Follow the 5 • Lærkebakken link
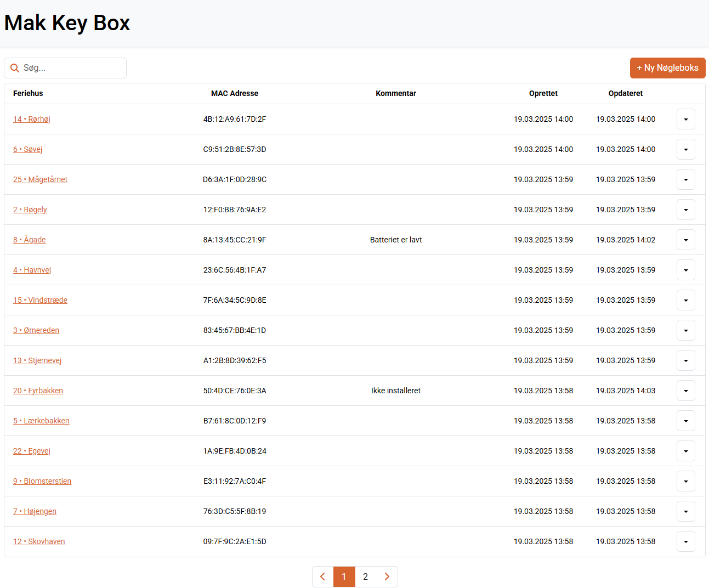 (41, 421)
